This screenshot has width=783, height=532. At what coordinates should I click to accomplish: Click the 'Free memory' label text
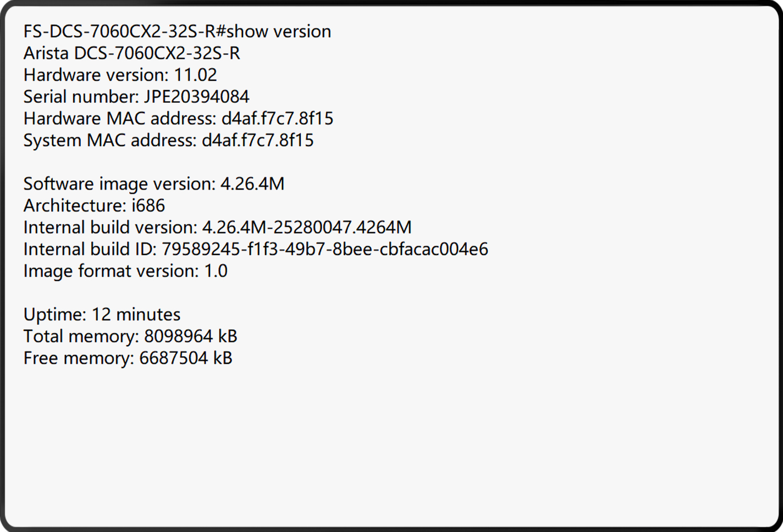point(78,358)
